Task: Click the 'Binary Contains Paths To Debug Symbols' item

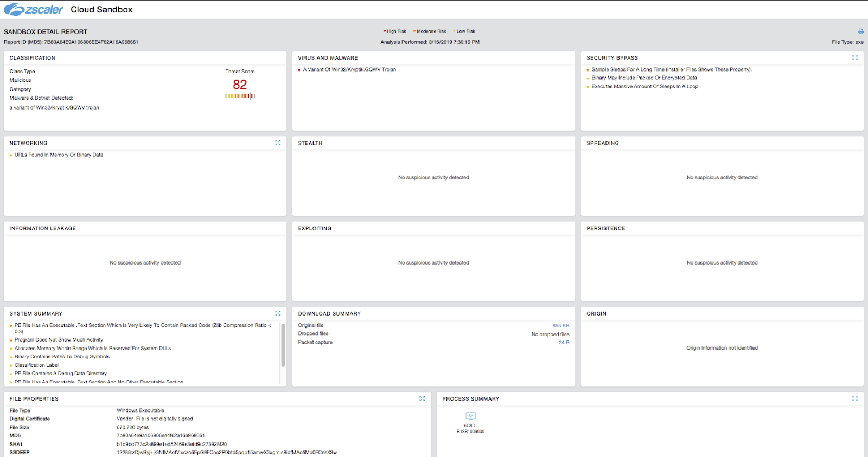Action: pyautogui.click(x=62, y=357)
